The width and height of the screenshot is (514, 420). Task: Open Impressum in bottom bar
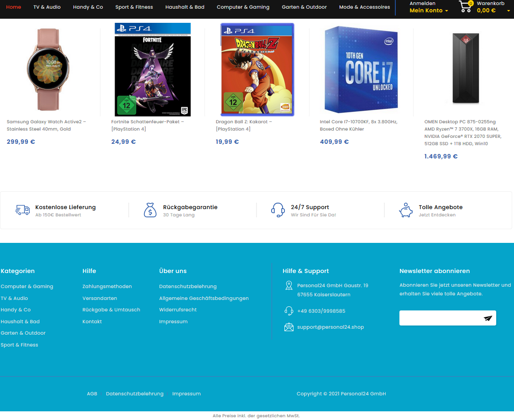(x=187, y=394)
